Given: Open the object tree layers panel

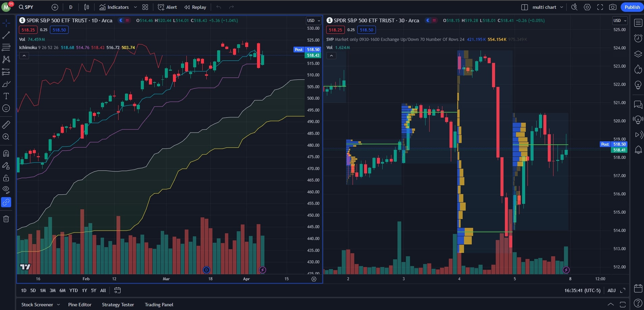Looking at the screenshot, I should (x=638, y=54).
